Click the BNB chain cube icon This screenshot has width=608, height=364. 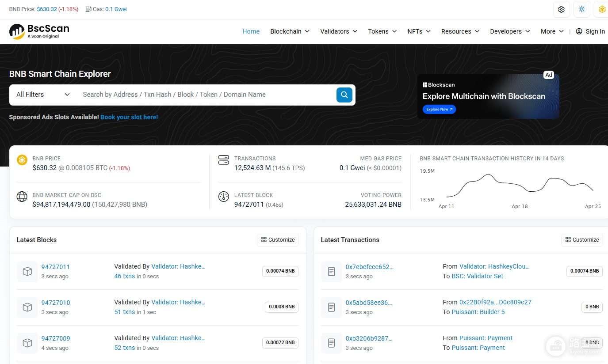pos(602,9)
